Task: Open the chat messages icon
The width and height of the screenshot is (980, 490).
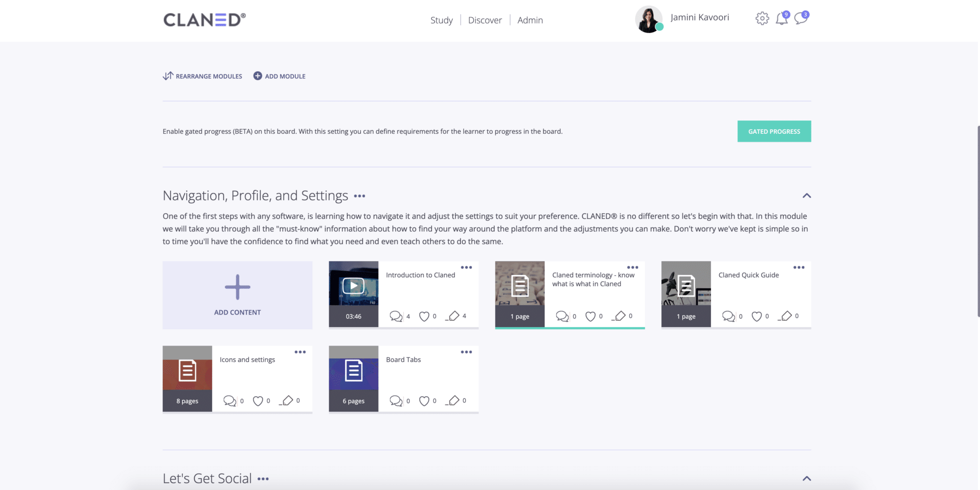Action: pos(801,19)
